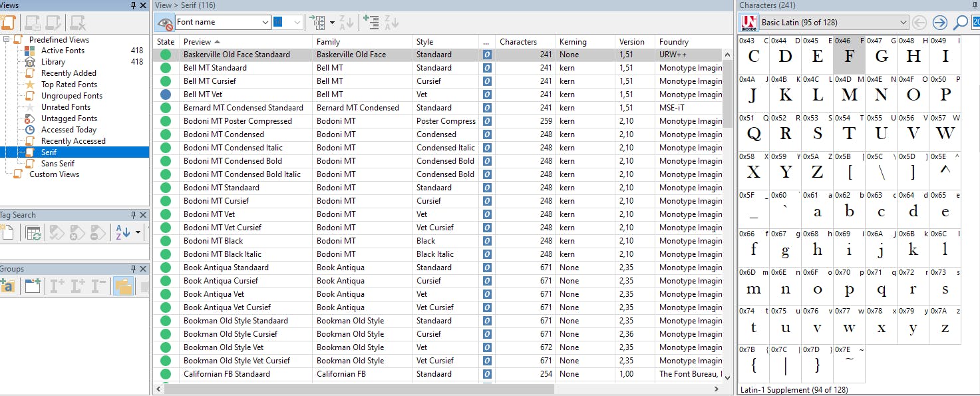Select the Sans Serif view

[x=57, y=164]
